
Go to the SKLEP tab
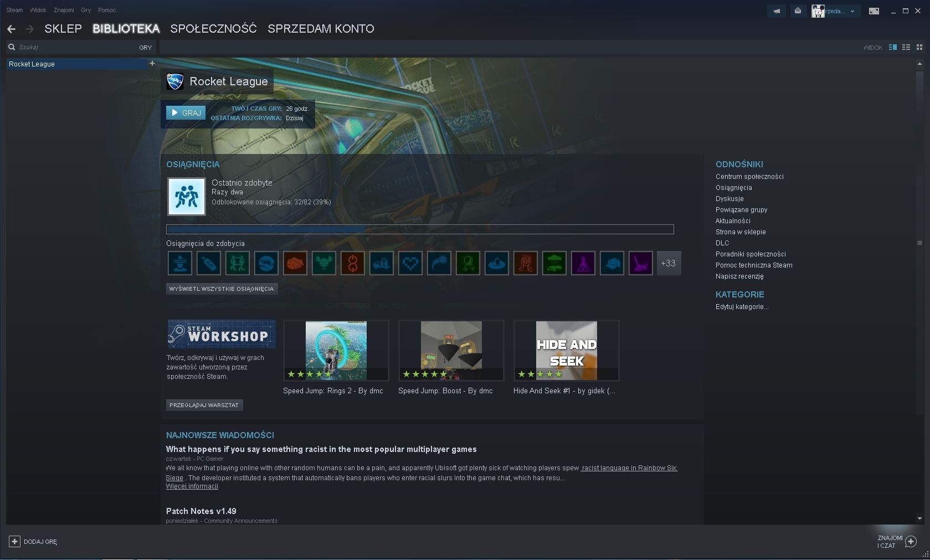[63, 29]
